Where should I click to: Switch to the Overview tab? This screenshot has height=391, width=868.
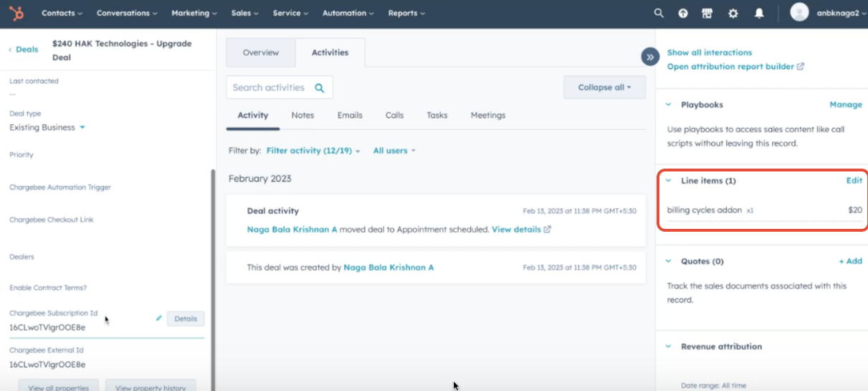pyautogui.click(x=260, y=53)
